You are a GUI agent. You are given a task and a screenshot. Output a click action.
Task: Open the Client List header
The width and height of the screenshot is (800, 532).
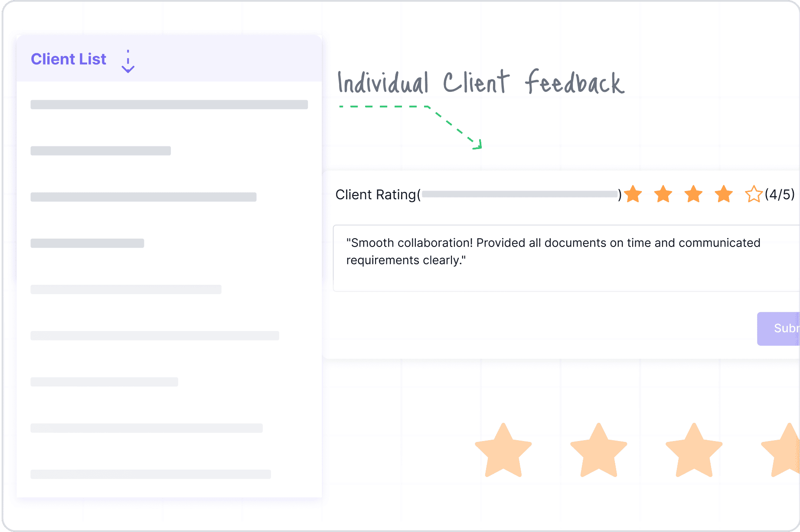click(x=69, y=59)
